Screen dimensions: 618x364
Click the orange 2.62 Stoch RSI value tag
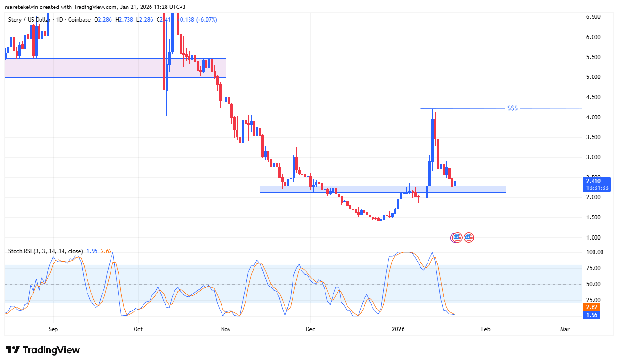(x=592, y=308)
